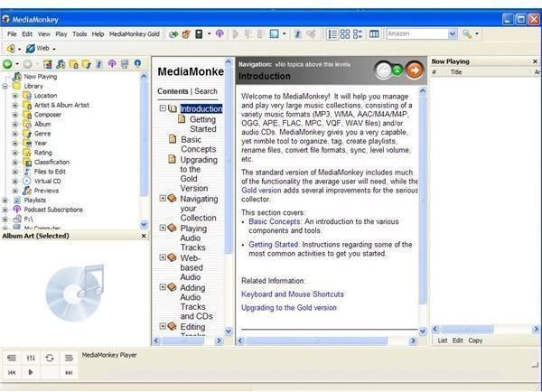Open the Edit menu
The height and width of the screenshot is (392, 542).
click(27, 34)
